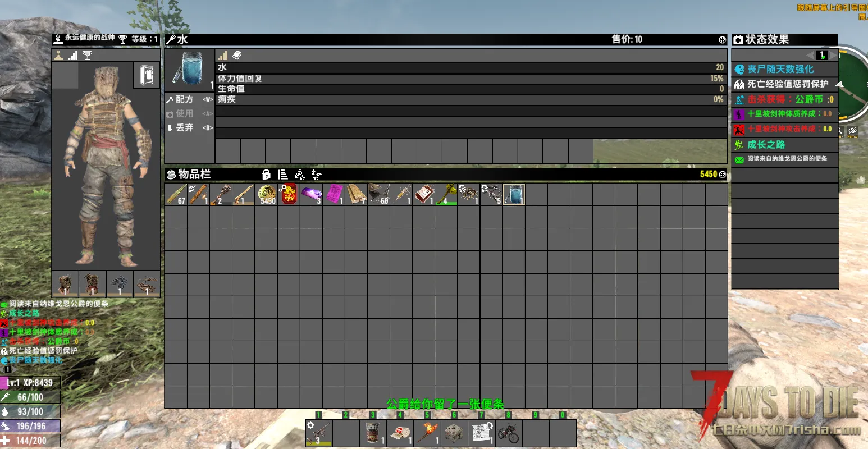Select the syringe item in inventory
868x449 pixels.
pos(401,195)
